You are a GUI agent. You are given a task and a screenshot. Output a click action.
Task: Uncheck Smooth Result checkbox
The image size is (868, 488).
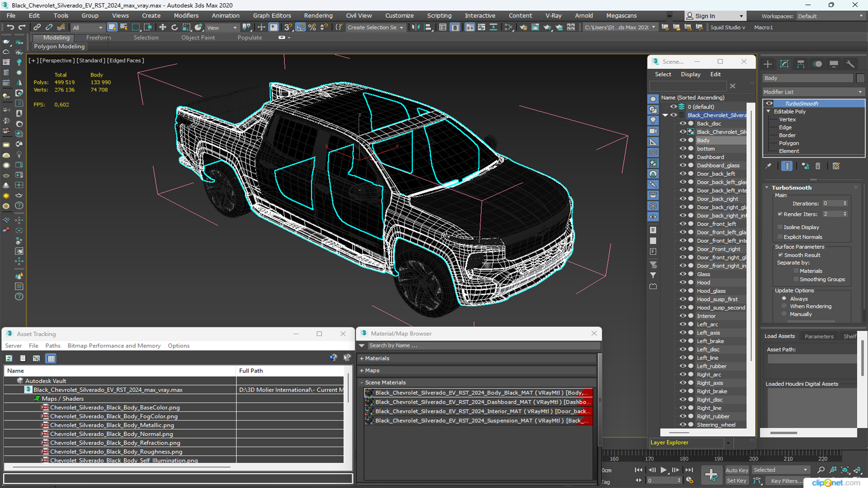(x=780, y=255)
